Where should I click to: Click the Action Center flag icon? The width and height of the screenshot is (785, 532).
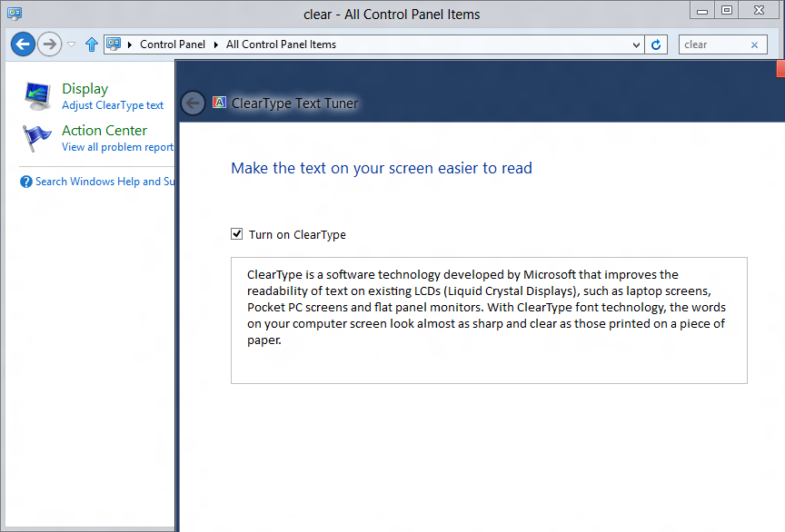tap(36, 138)
